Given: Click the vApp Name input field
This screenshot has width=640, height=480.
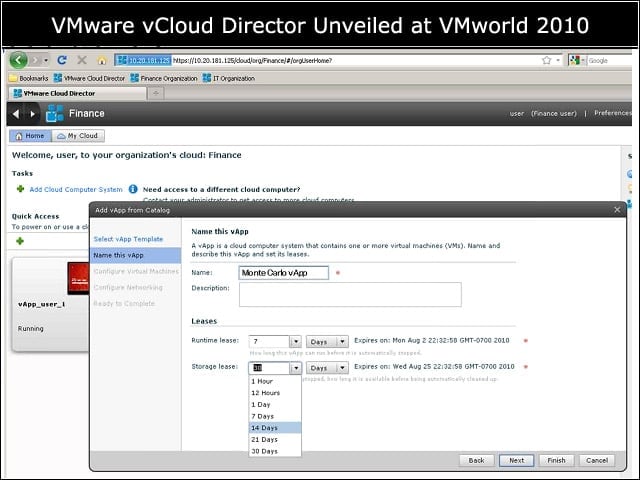Looking at the screenshot, I should click(x=284, y=273).
